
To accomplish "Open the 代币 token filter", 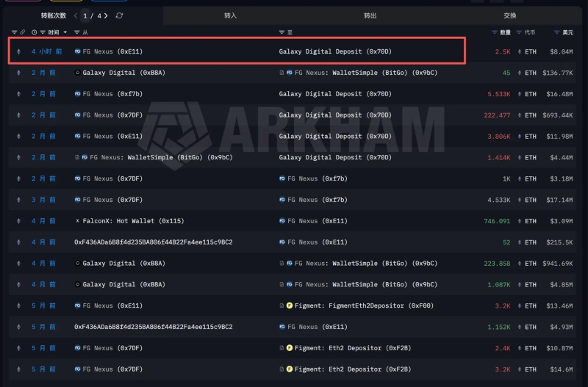I will point(520,32).
